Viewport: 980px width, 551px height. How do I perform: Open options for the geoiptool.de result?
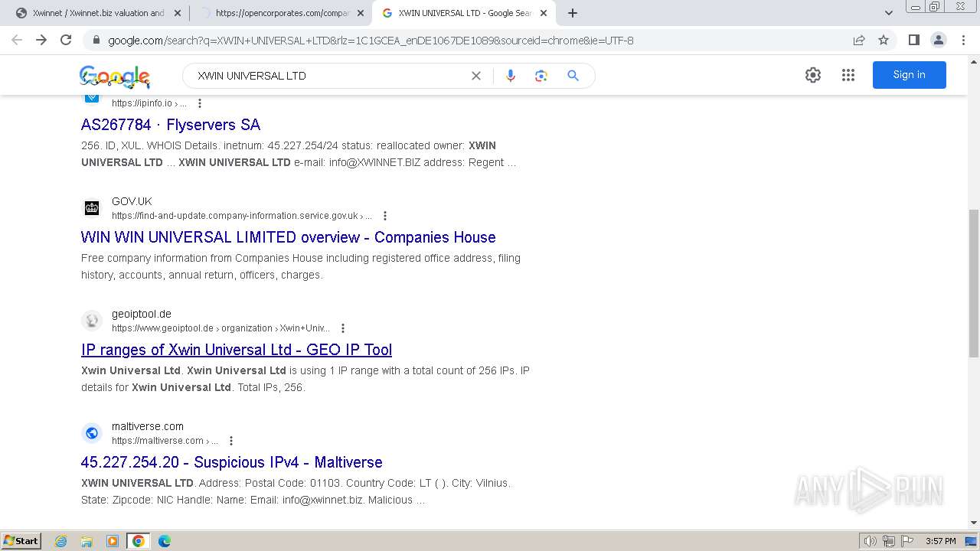pos(343,328)
